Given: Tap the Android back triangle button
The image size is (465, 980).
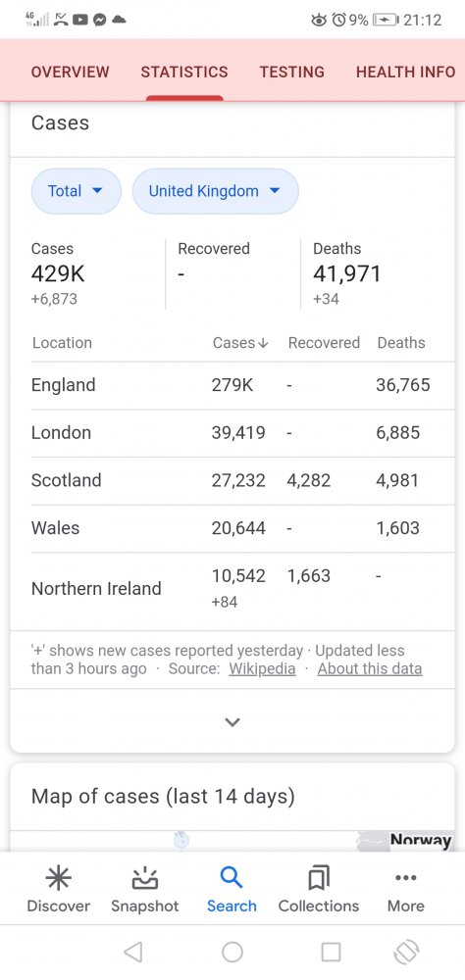Looking at the screenshot, I should pyautogui.click(x=132, y=952).
